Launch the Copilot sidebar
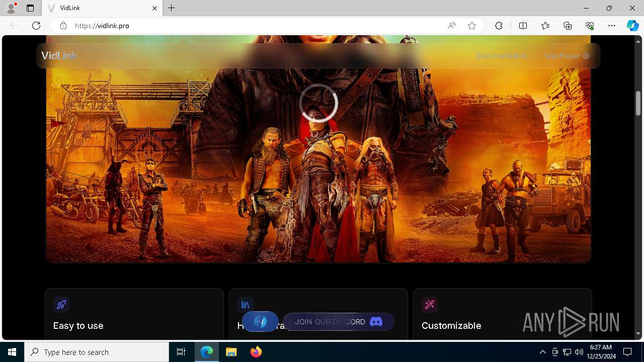644x362 pixels. click(x=632, y=26)
